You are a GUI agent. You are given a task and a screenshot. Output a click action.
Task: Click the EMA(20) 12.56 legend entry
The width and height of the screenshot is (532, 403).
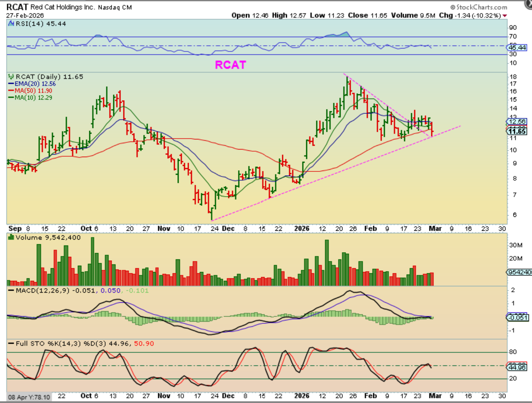pyautogui.click(x=32, y=84)
